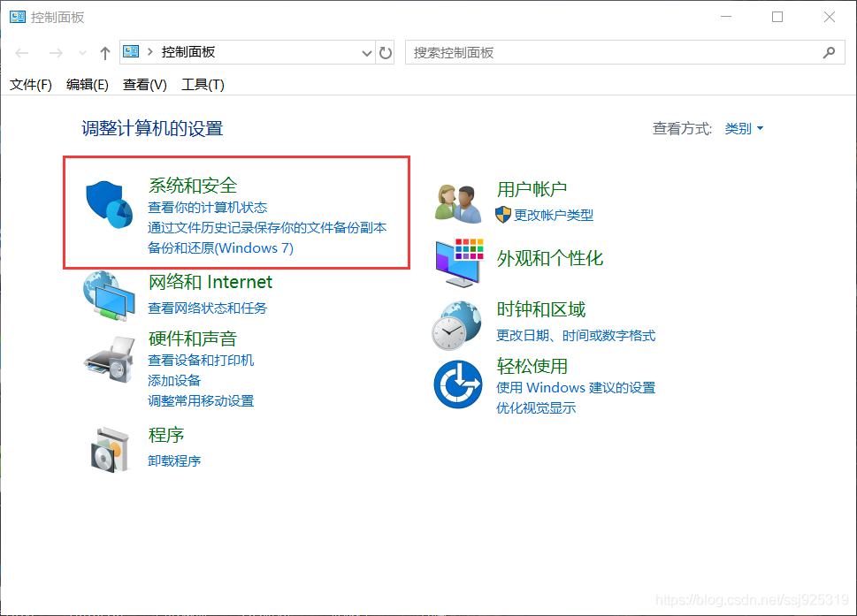Click 查看网络状态和任务 link
Image resolution: width=857 pixels, height=616 pixels.
207,308
